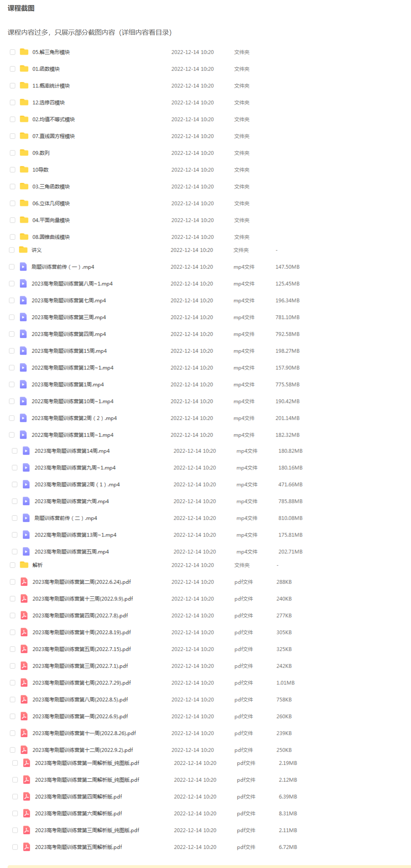Check the box next to 2023高考刷题训练营第七周.mp4
This screenshot has width=411, height=868.
coord(12,300)
